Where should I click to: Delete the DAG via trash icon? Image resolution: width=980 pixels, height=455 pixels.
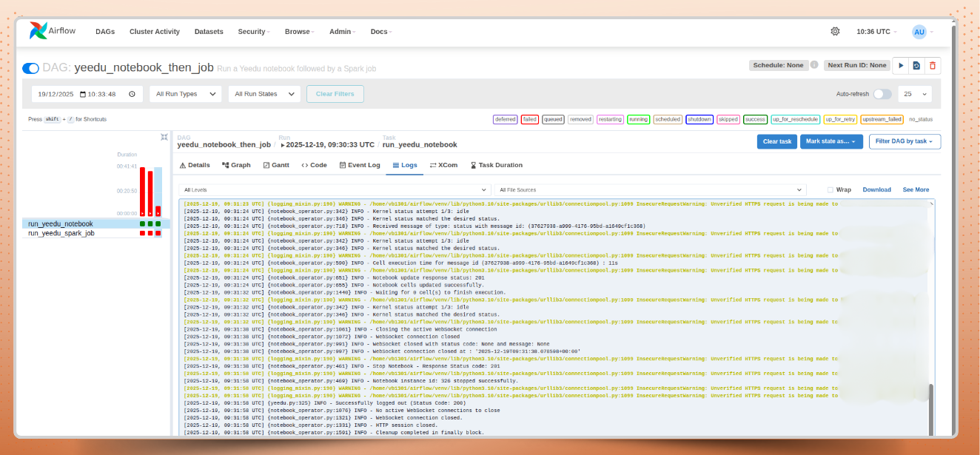[933, 65]
